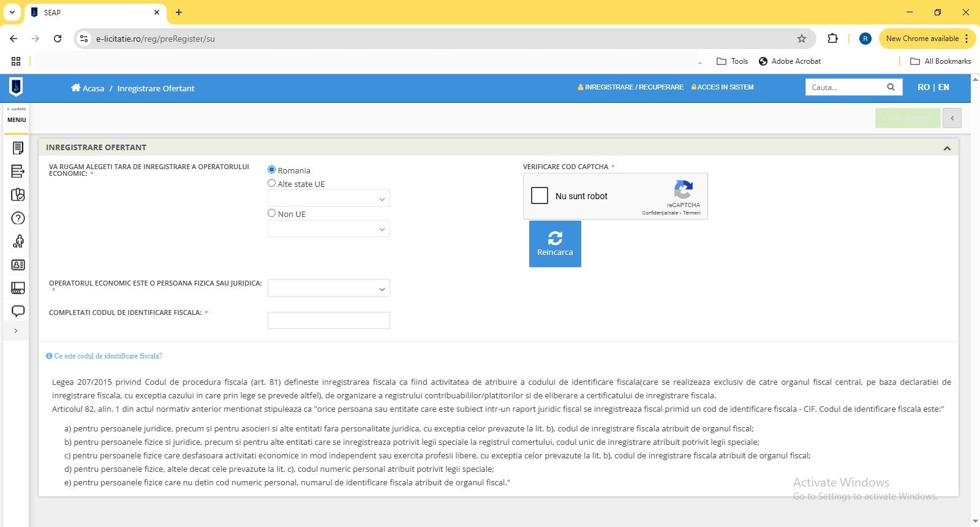This screenshot has width=980, height=527.
Task: Open Ce este codul de identificare fiscala link
Action: click(108, 356)
